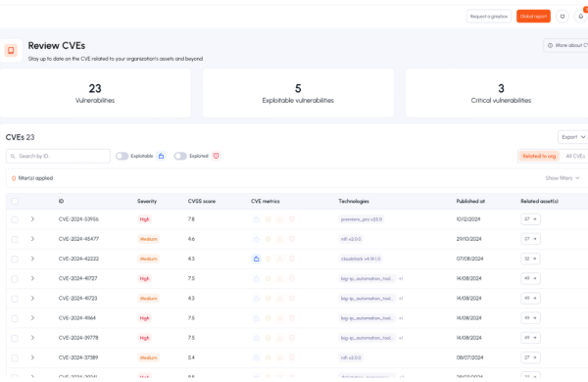
Task: Sort by the CVSS score column header
Action: pyautogui.click(x=202, y=202)
